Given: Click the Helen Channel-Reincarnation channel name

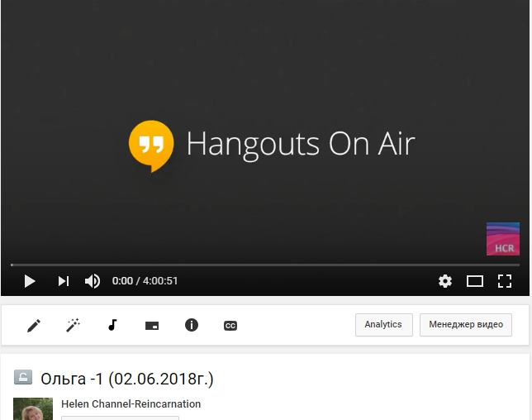Looking at the screenshot, I should [x=131, y=404].
